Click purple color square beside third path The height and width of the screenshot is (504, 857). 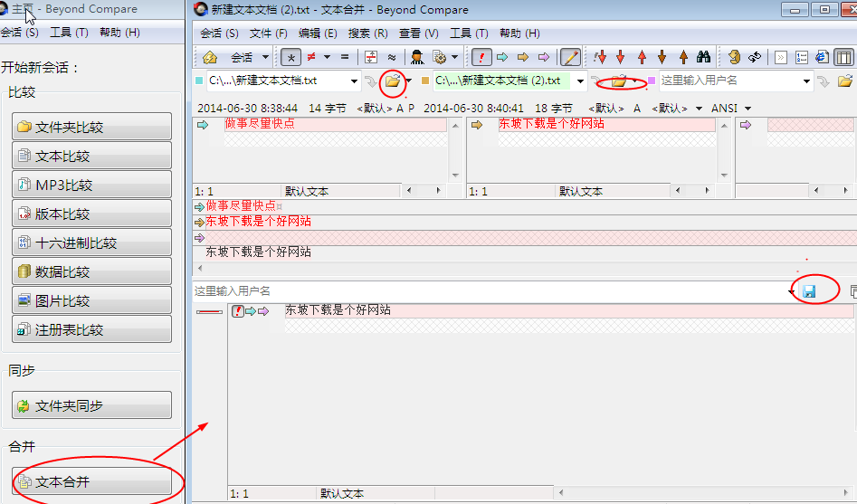tap(652, 81)
